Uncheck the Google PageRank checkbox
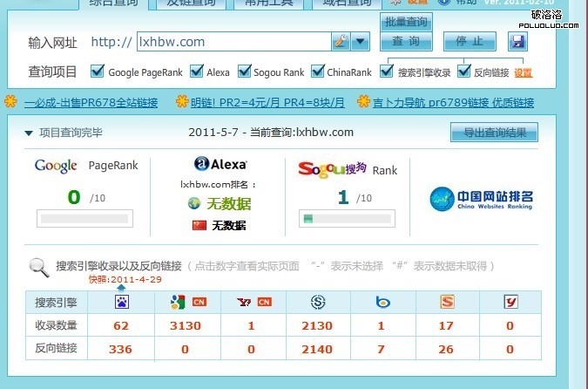The width and height of the screenshot is (588, 389). pos(98,72)
